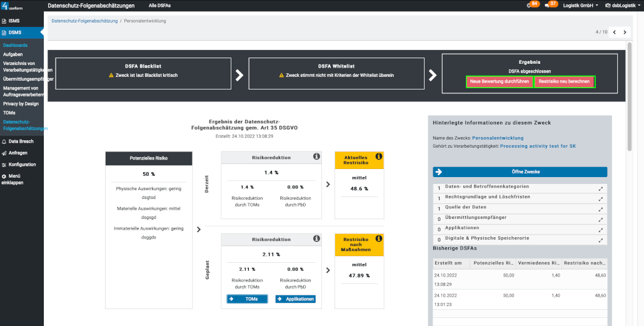Expand Quelle der Daten with arrows icon
The width and height of the screenshot is (644, 326).
click(601, 209)
